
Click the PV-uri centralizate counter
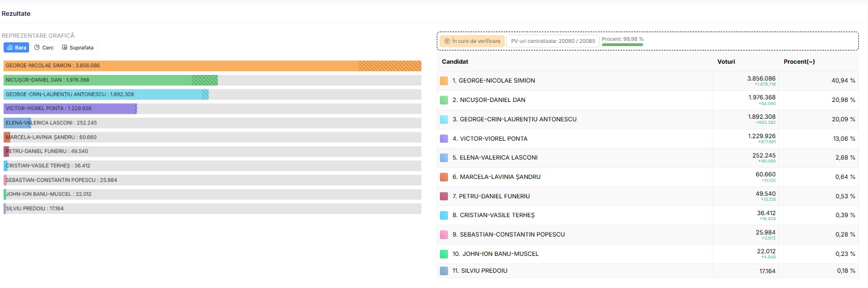tap(553, 41)
